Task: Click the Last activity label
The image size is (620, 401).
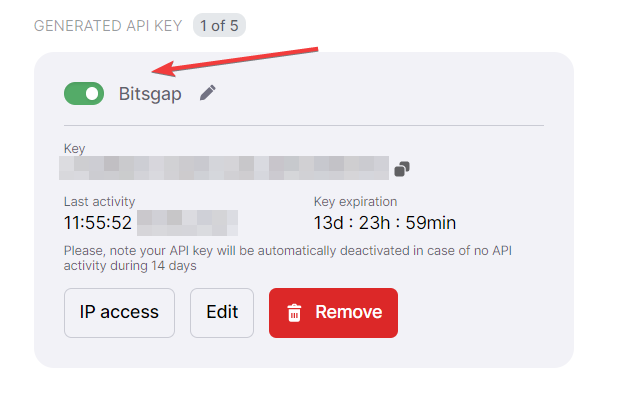Action: pyautogui.click(x=99, y=201)
